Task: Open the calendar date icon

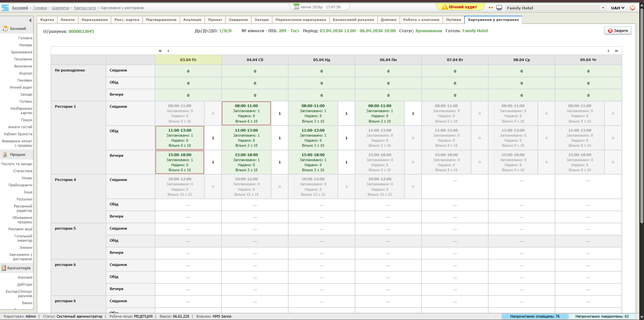Action: click(296, 7)
